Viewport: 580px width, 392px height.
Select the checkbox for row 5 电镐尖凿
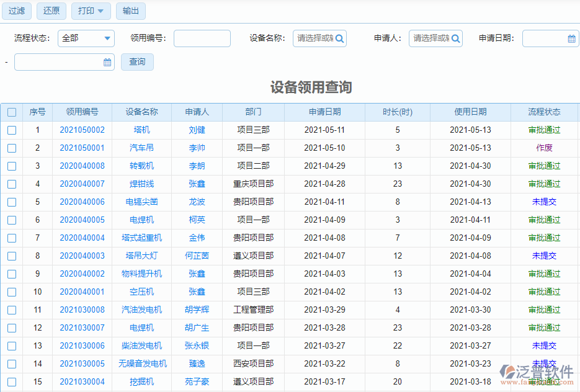12,202
